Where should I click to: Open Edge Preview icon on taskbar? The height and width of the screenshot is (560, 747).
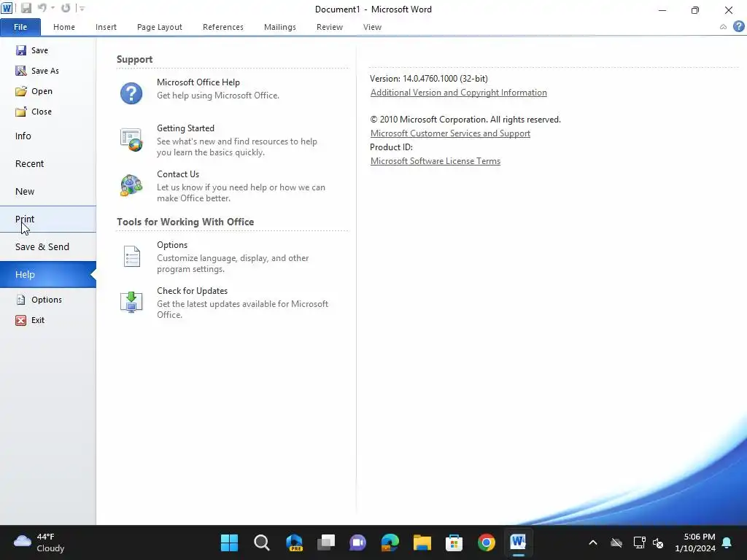[x=294, y=542]
